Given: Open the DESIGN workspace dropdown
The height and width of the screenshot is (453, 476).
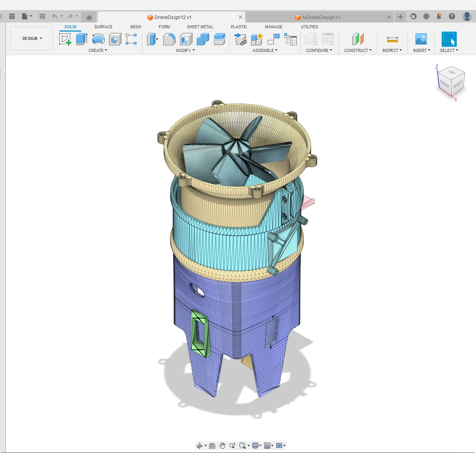Looking at the screenshot, I should [x=32, y=38].
